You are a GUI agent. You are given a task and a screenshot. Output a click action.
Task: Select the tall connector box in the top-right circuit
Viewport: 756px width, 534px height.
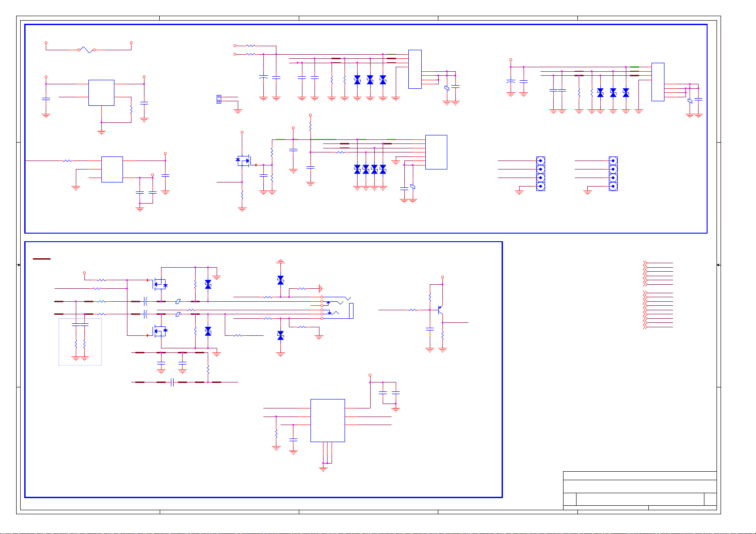click(x=658, y=82)
